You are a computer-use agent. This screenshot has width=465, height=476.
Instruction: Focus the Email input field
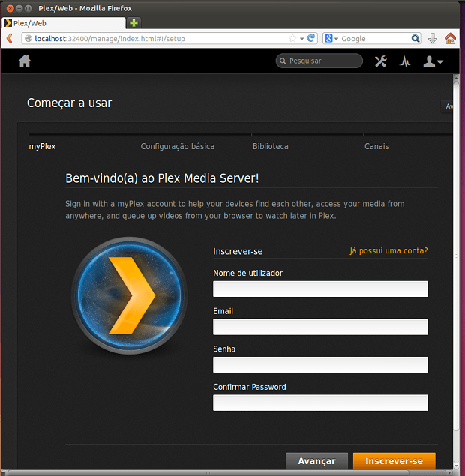tap(320, 327)
